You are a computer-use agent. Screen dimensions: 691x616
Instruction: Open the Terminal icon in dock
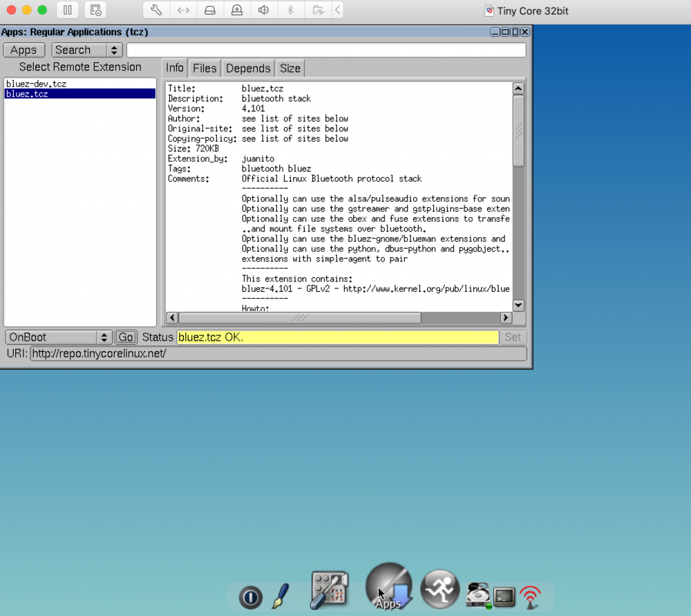point(504,596)
